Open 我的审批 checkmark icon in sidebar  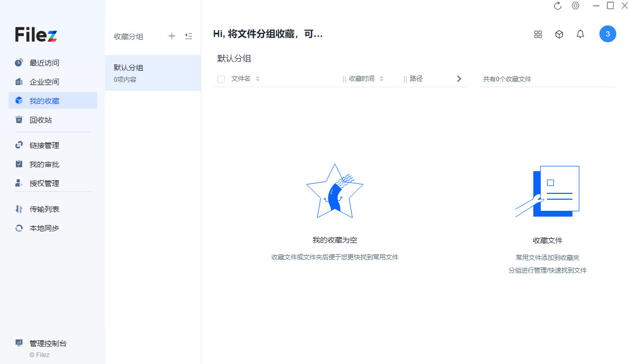[x=19, y=164]
